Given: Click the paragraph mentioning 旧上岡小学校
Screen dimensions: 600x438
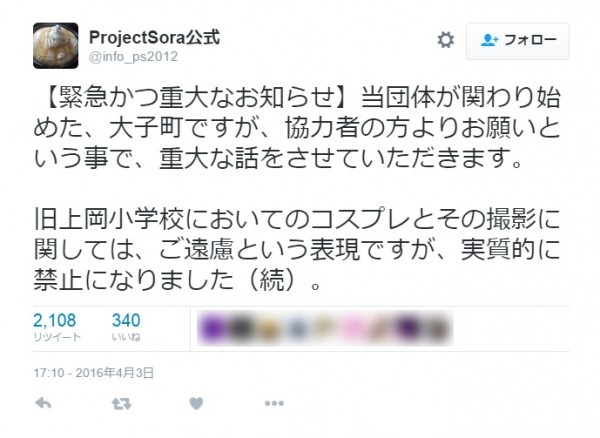Looking at the screenshot, I should [x=297, y=250].
